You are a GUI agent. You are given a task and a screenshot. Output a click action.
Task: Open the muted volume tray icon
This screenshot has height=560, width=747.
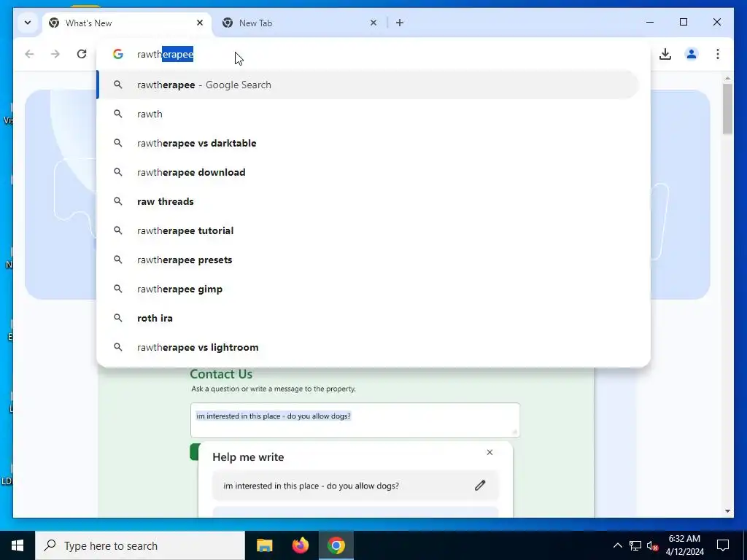[x=652, y=545]
